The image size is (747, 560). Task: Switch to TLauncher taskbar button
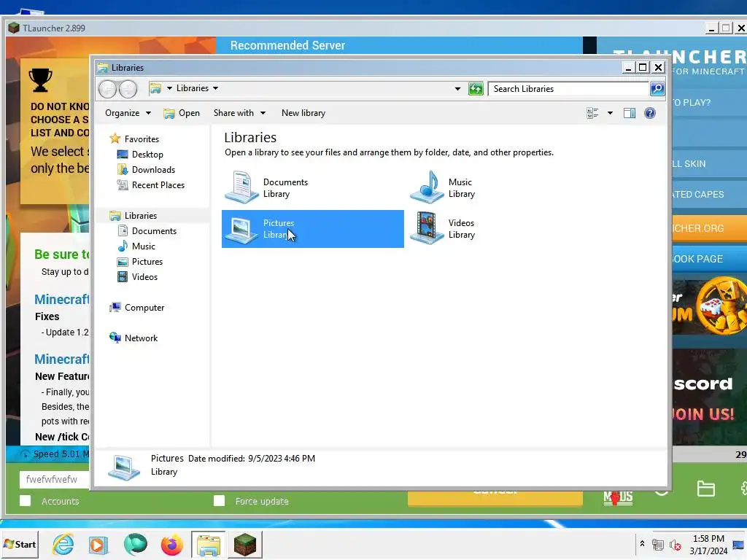[245, 545]
